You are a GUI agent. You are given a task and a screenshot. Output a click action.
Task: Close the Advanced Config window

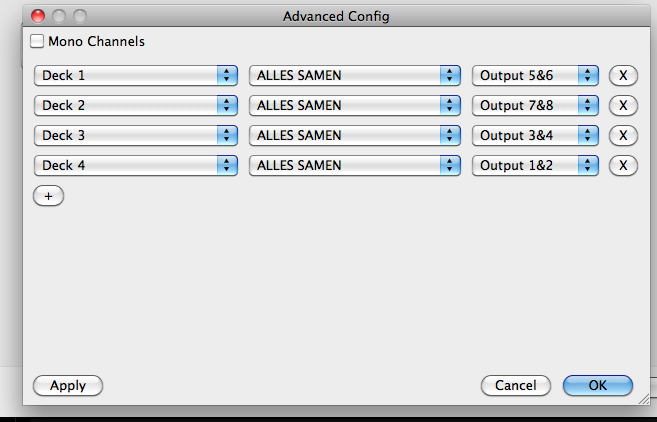38,16
